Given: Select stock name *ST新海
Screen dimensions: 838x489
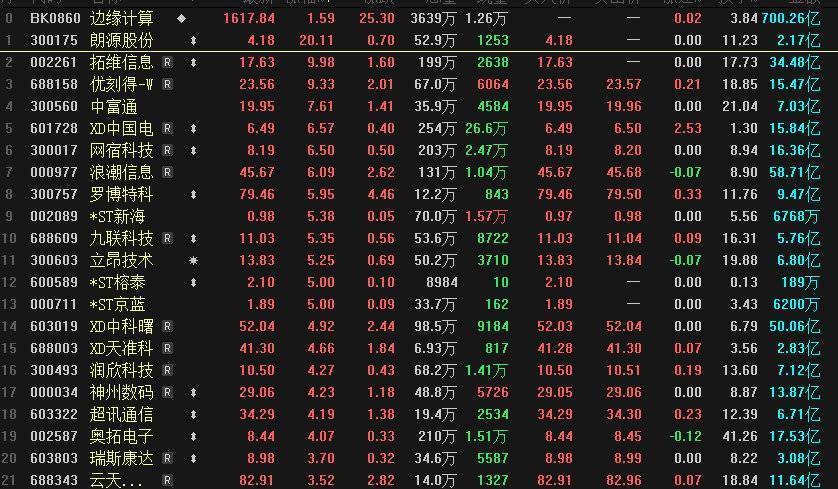Looking at the screenshot, I should (118, 216).
